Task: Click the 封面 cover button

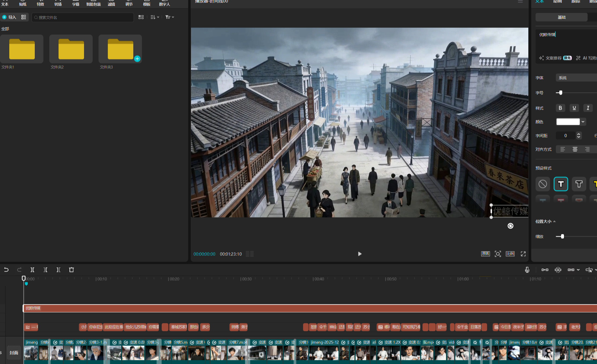Action: tap(14, 352)
